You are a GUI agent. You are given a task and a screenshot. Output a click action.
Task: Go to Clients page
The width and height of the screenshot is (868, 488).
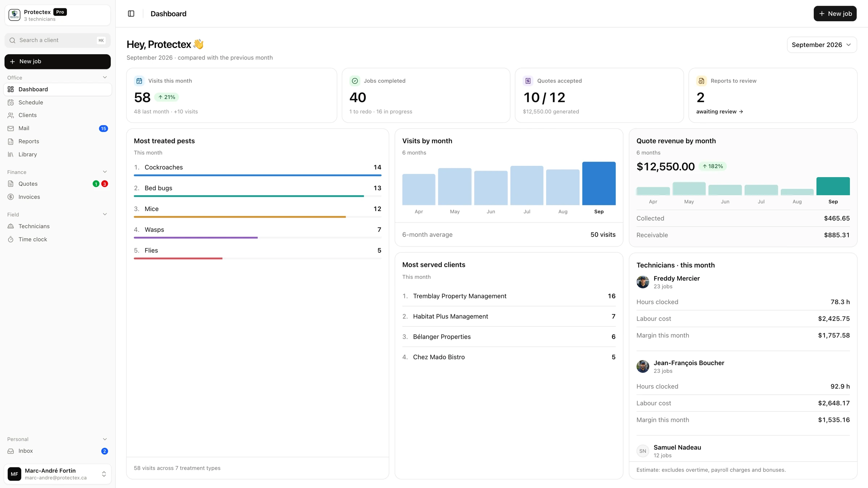(x=58, y=115)
